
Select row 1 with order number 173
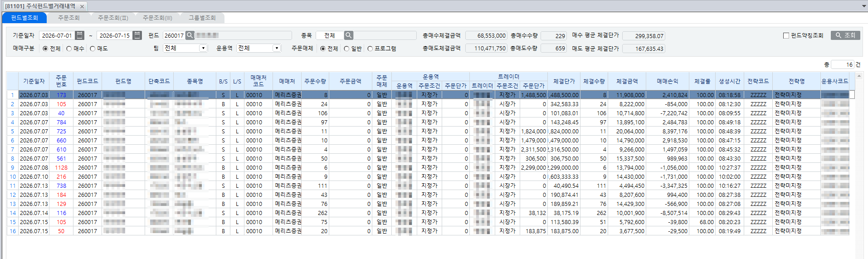429,95
